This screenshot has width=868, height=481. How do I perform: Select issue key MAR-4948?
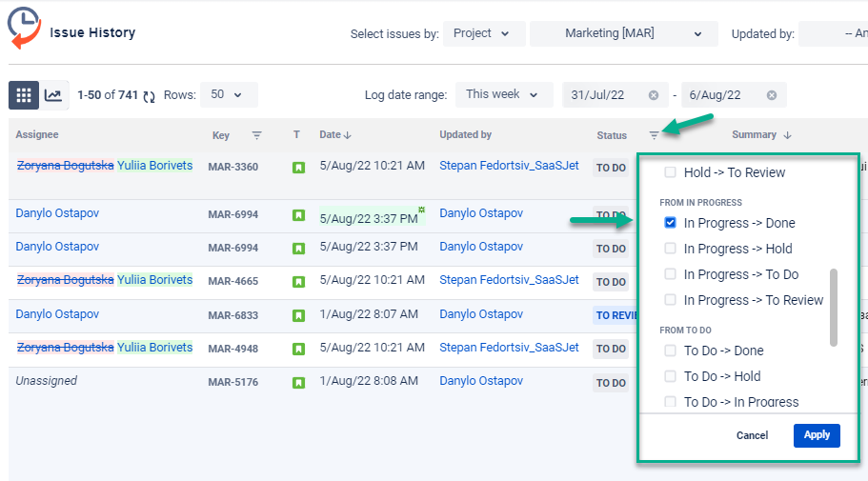coord(233,349)
